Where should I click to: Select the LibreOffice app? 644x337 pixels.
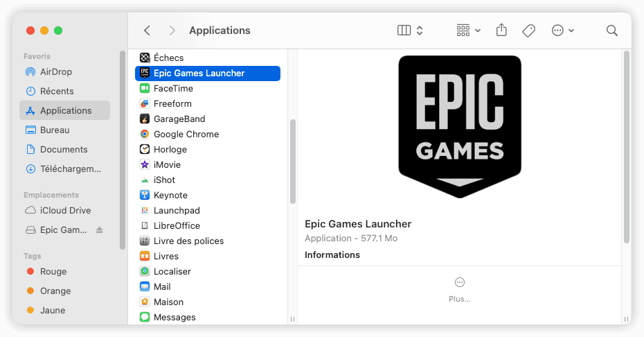coord(208,225)
